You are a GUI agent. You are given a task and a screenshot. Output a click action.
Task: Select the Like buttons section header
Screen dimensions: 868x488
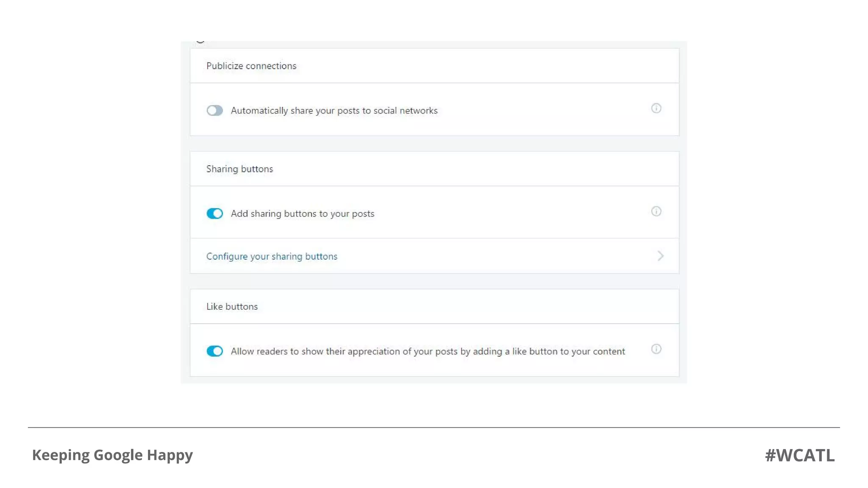[232, 307]
